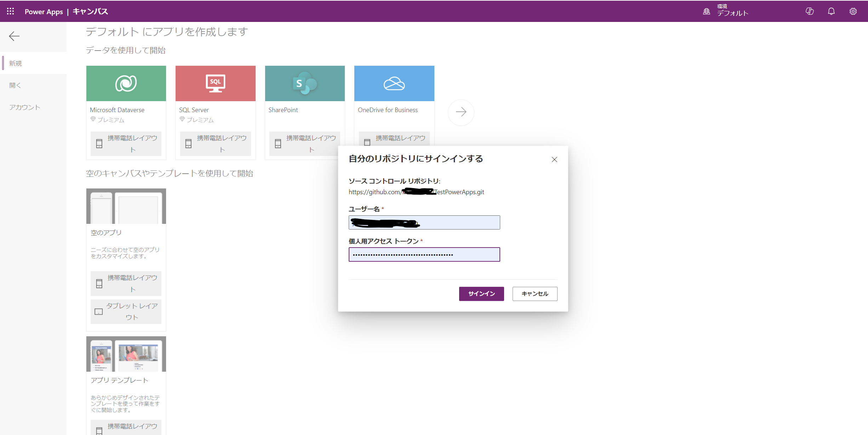Viewport: 868px width, 435px height.
Task: Open the notifications bell
Action: click(x=831, y=11)
